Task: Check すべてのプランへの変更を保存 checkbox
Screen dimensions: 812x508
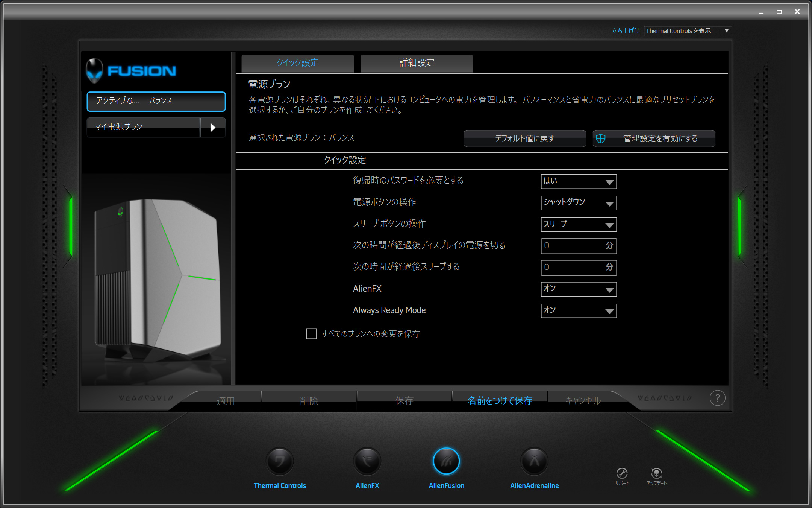Action: pos(311,334)
